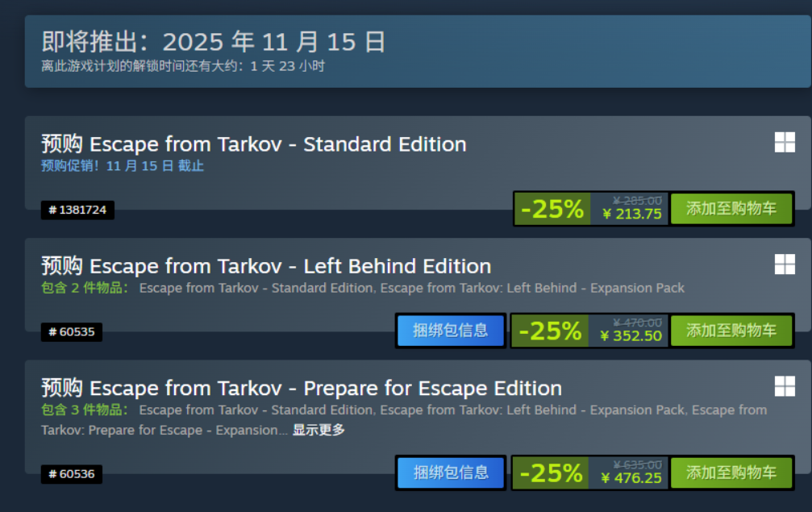Click Windows icon on Standard Edition row

click(785, 143)
